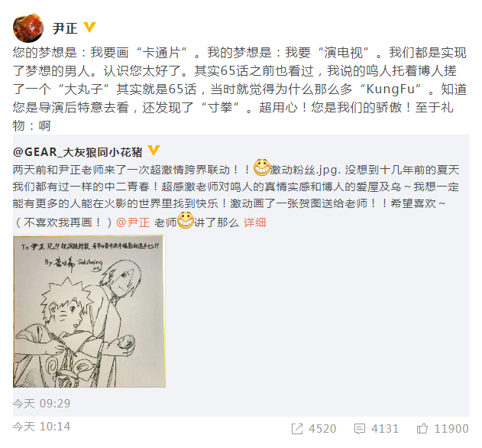Open @GEAR_大灰狼同小花猪 profile link
Screen dimensions: 482x448
[x=78, y=152]
